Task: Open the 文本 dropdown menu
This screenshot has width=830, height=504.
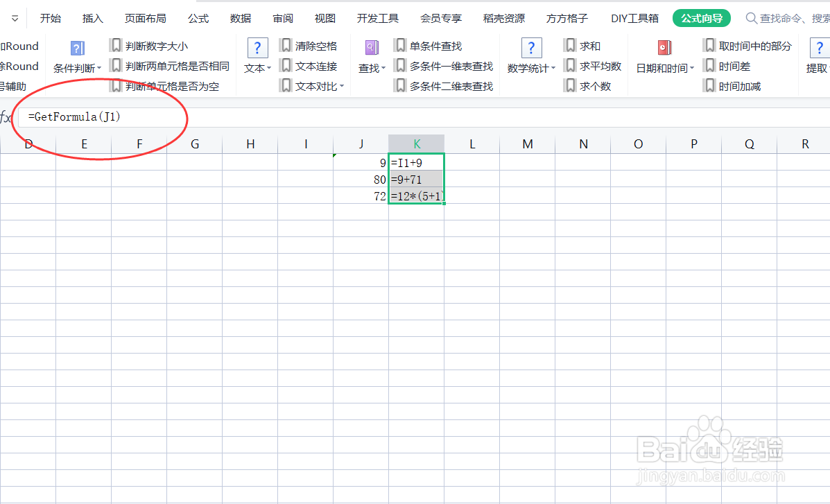Action: tap(257, 69)
